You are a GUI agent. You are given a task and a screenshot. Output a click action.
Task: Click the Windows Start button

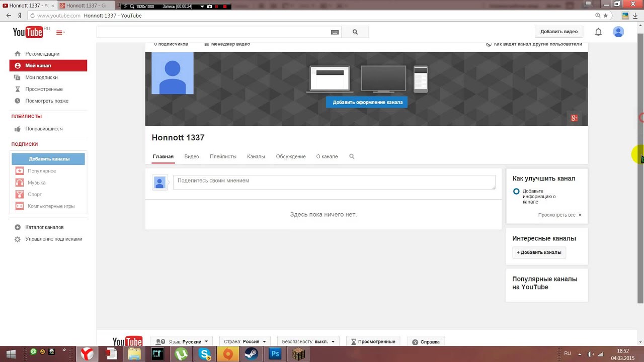pos(11,354)
